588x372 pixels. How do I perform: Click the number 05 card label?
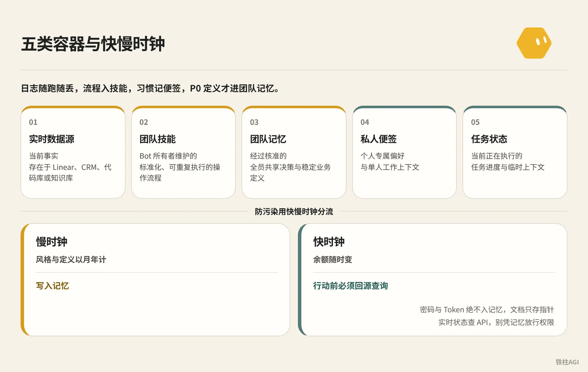coord(475,122)
